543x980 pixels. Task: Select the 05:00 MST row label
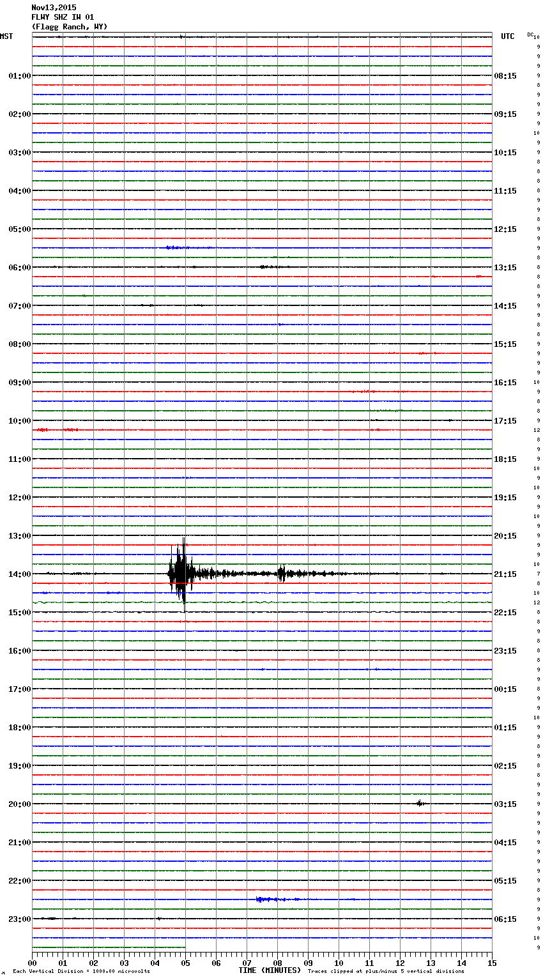pyautogui.click(x=20, y=229)
